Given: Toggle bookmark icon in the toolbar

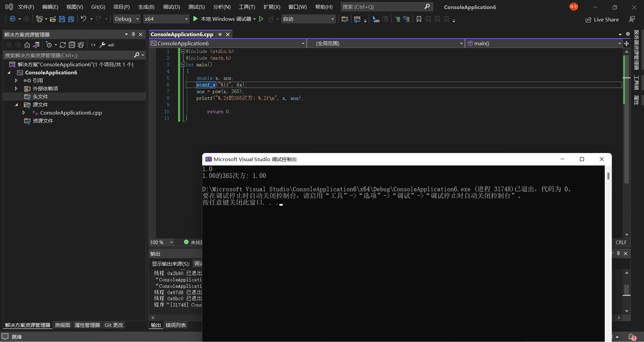Looking at the screenshot, I should pyautogui.click(x=419, y=19).
